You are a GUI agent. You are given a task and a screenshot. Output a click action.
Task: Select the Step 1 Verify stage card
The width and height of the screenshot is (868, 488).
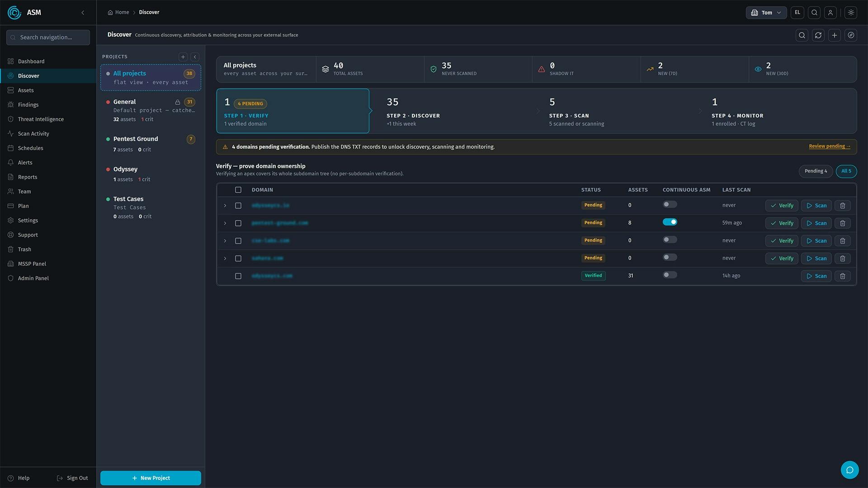293,111
